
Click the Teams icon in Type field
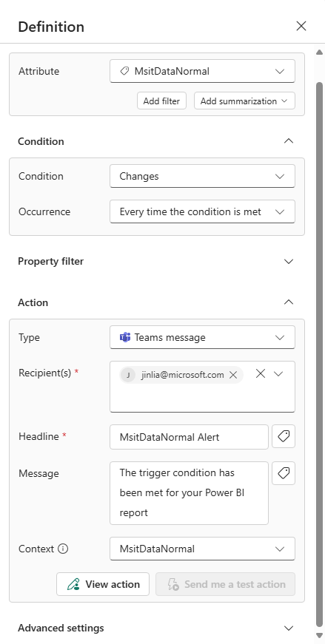click(x=125, y=338)
